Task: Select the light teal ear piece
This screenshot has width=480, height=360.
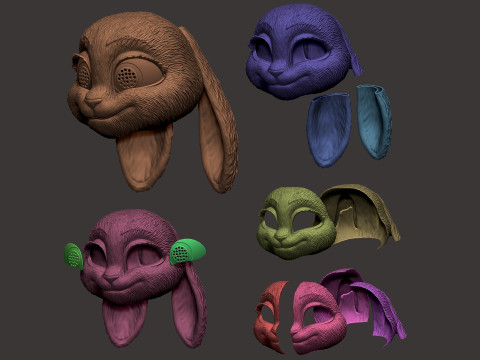Action: click(374, 122)
